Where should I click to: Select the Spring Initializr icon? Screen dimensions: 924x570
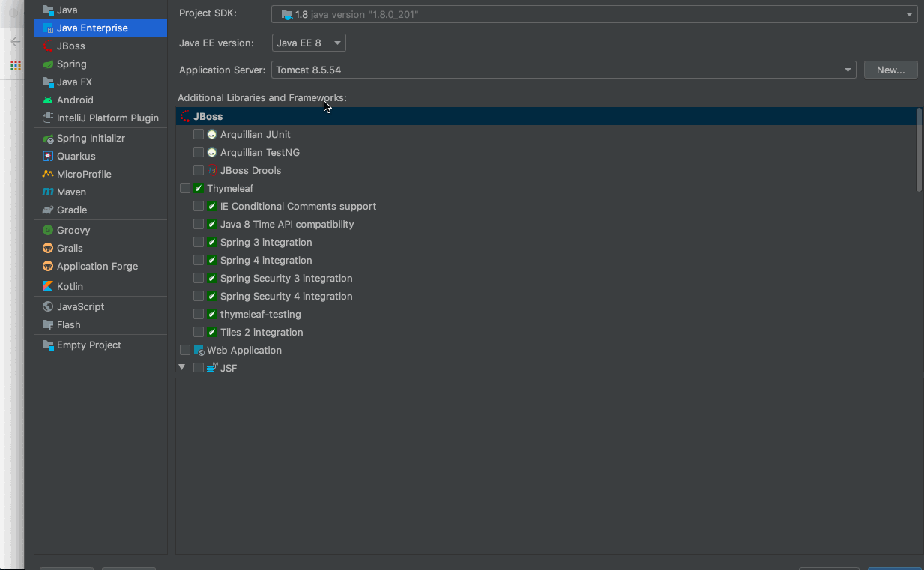pyautogui.click(x=48, y=139)
